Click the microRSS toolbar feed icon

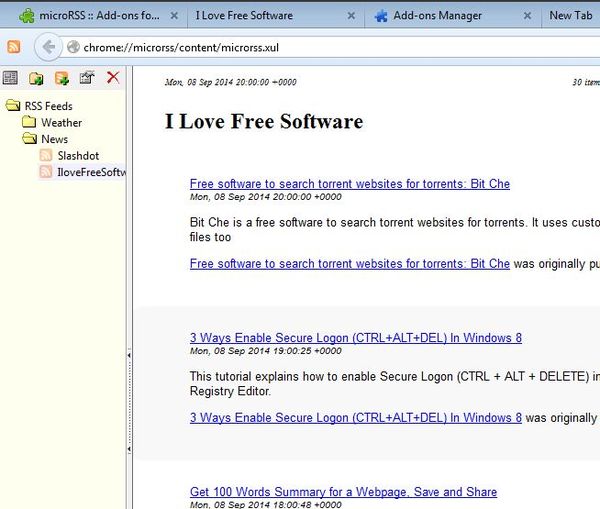(x=13, y=47)
